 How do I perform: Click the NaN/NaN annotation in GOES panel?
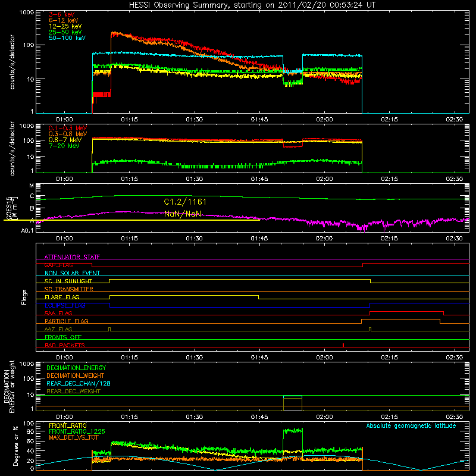[x=183, y=214]
